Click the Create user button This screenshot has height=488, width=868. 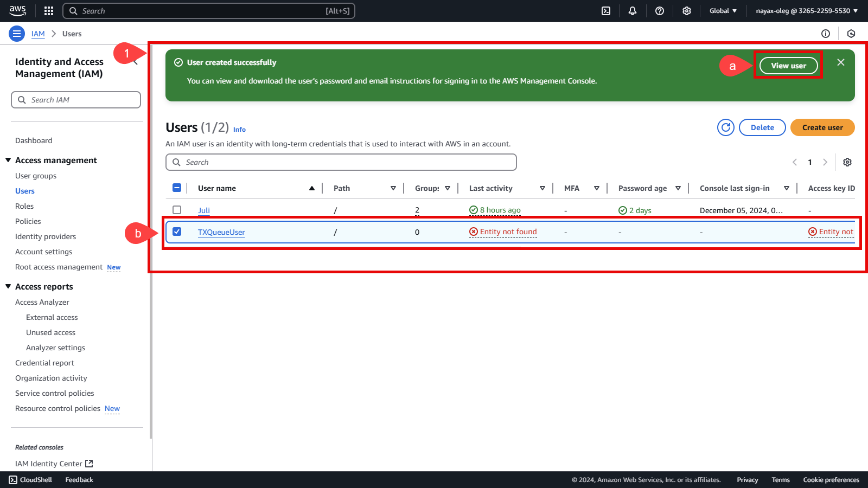coord(822,127)
